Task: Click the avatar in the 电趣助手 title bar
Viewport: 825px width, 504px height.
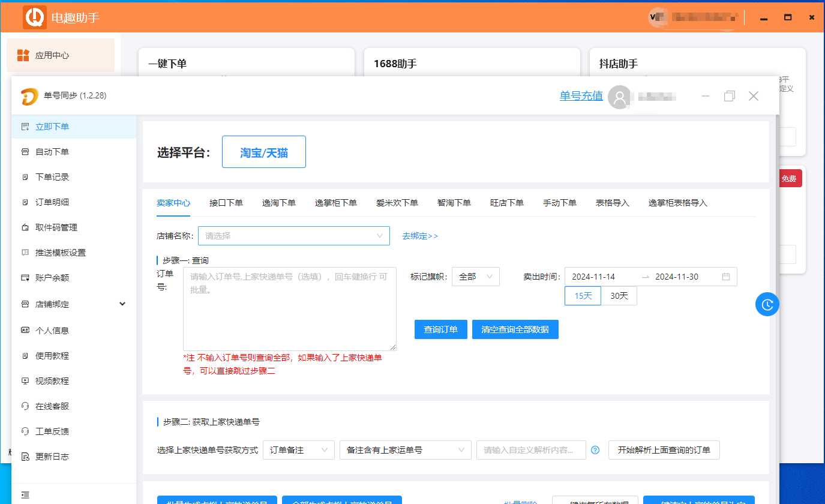Action: point(658,17)
